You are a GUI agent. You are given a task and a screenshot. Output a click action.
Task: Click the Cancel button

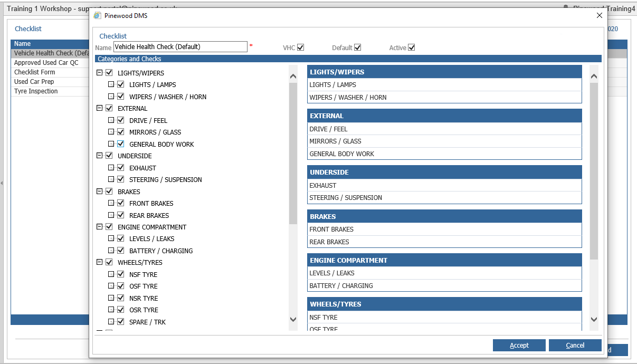coord(575,345)
